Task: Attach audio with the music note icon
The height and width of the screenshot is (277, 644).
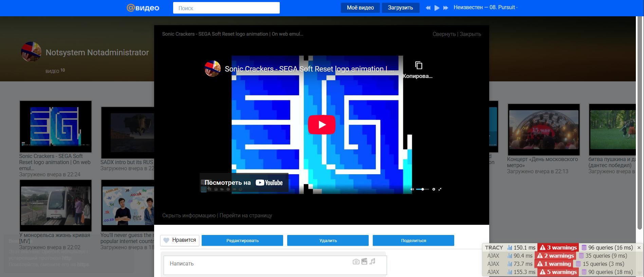Action: [372, 261]
